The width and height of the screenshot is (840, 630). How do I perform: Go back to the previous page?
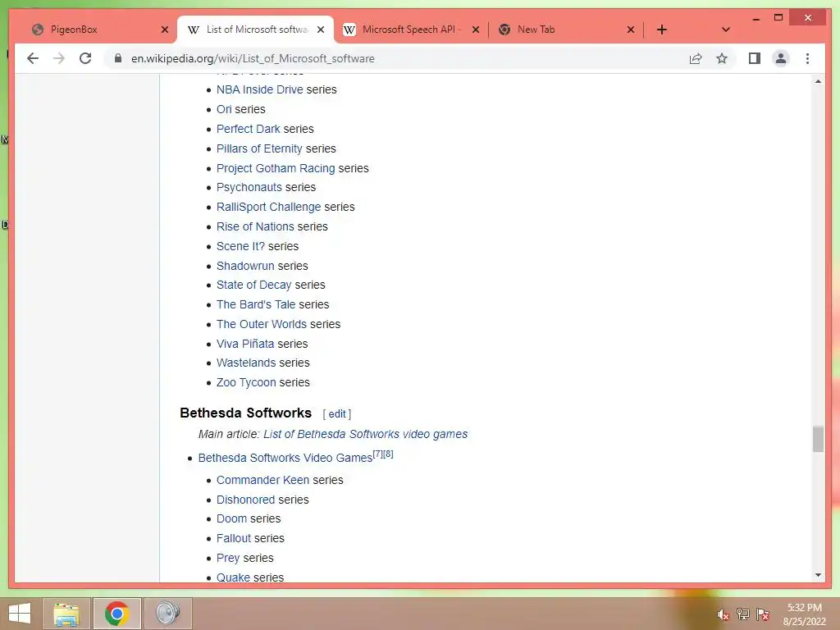[x=33, y=58]
